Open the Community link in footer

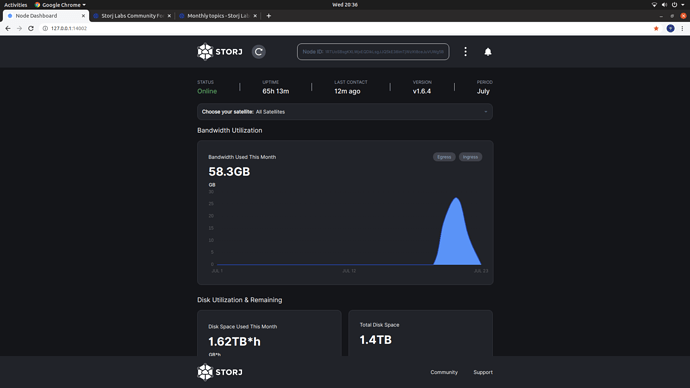click(444, 372)
